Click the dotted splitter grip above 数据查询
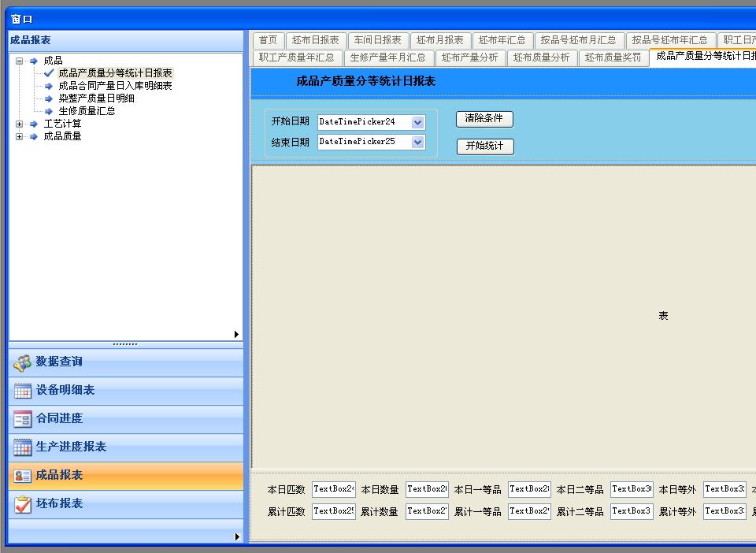The image size is (756, 553). [125, 344]
